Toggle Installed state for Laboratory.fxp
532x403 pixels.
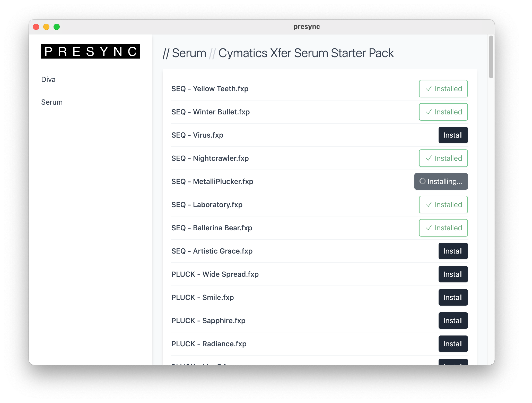[x=443, y=205]
